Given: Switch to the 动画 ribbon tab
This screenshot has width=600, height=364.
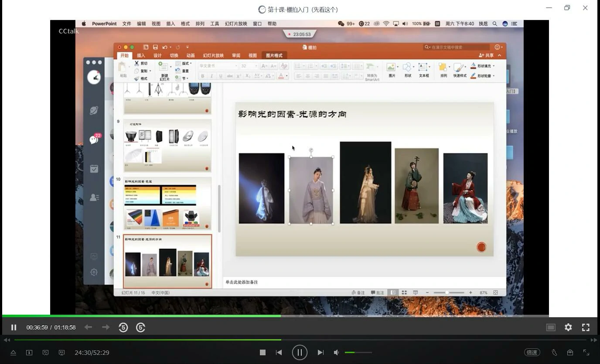Looking at the screenshot, I should (x=191, y=55).
